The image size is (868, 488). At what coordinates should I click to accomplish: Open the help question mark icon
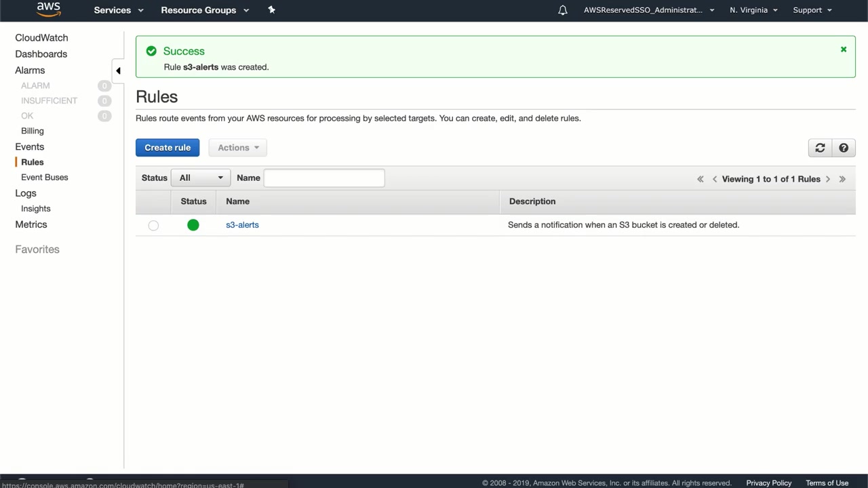(x=844, y=148)
